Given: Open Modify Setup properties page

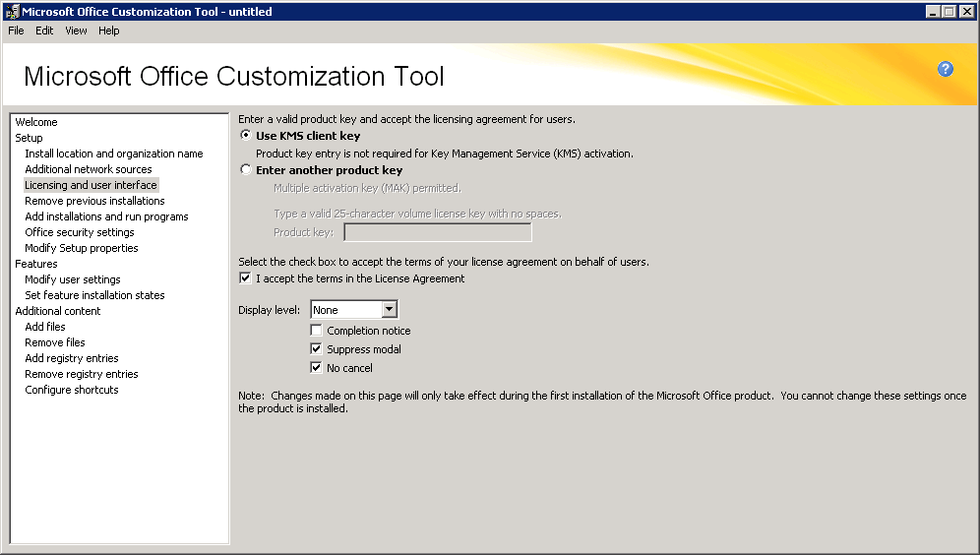Looking at the screenshot, I should point(82,248).
